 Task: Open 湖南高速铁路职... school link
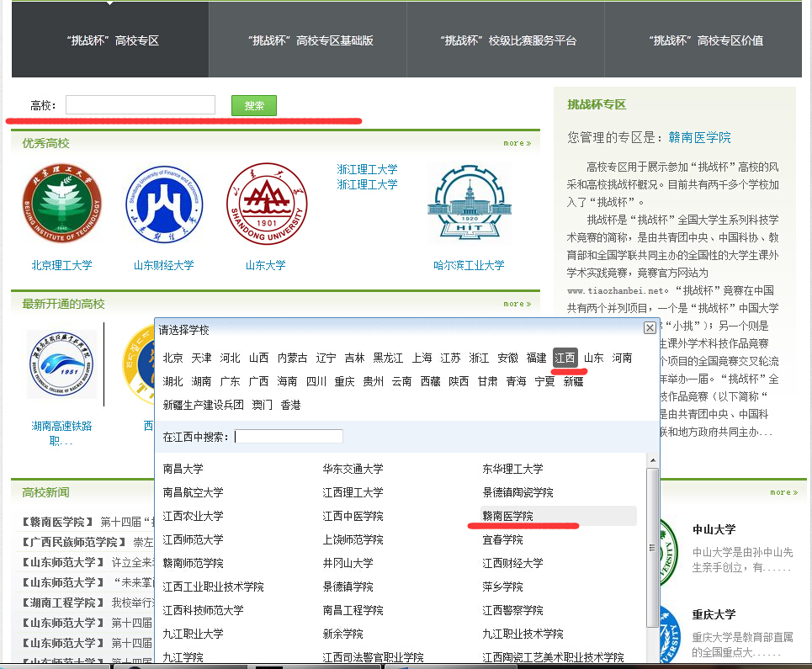(61, 433)
